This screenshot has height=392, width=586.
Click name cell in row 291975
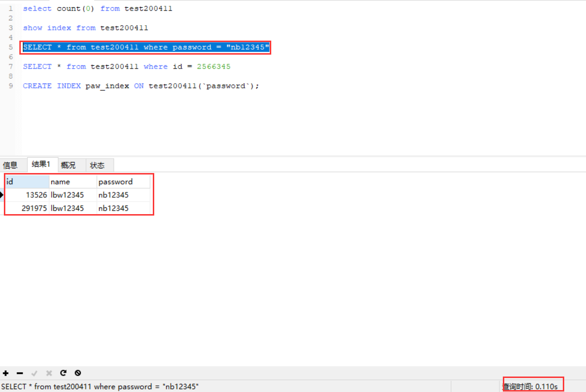pyautogui.click(x=73, y=208)
